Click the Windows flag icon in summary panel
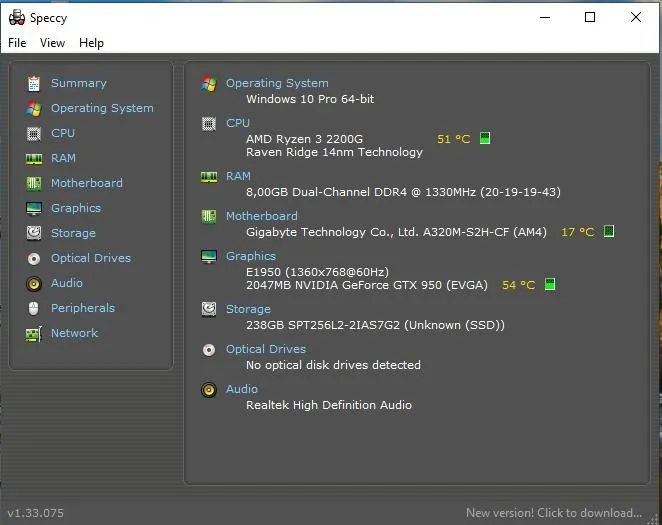The width and height of the screenshot is (662, 525). [x=209, y=84]
